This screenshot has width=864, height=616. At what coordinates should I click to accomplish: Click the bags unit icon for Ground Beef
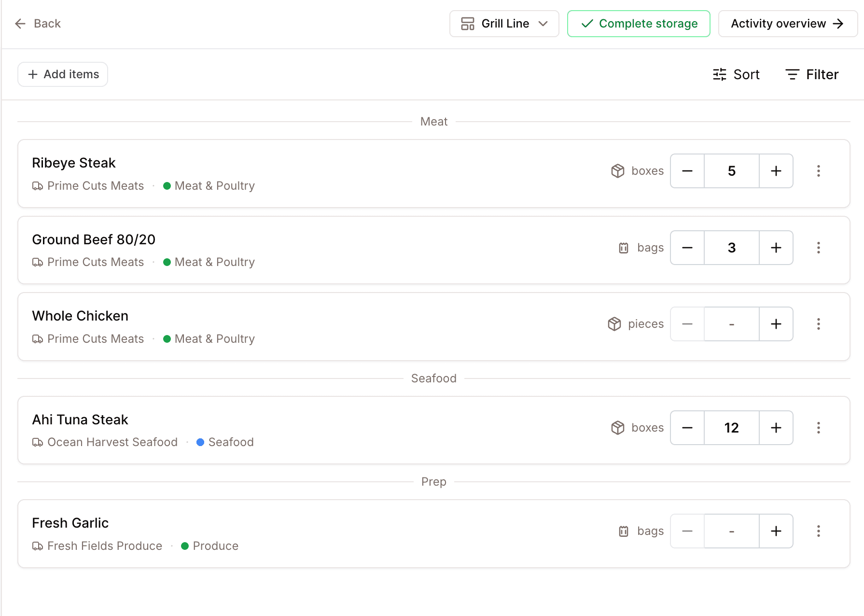click(624, 248)
